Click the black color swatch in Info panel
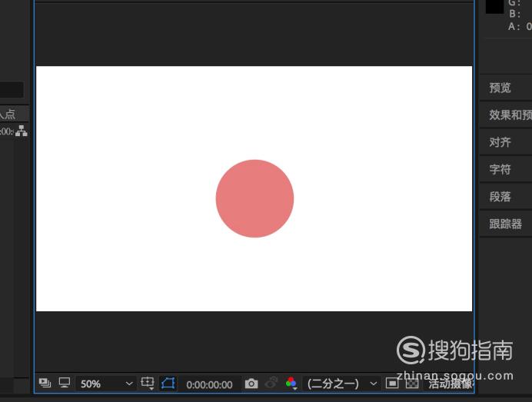 pos(494,6)
